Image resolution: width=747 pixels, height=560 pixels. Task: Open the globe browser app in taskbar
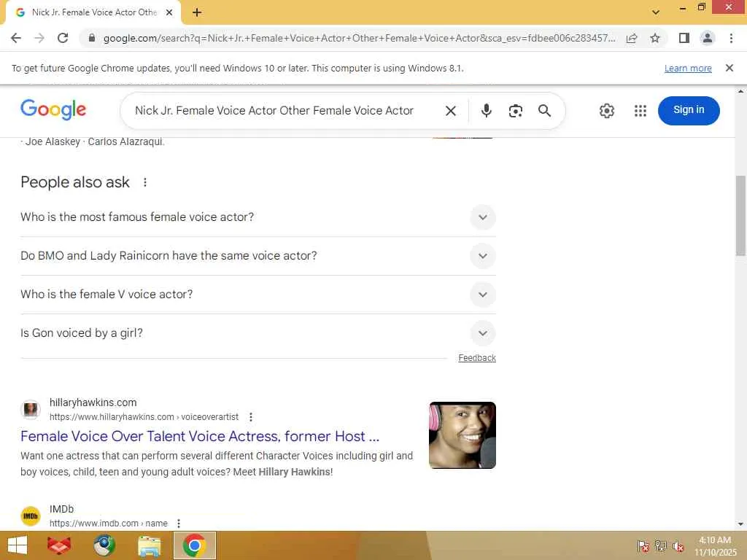point(104,545)
